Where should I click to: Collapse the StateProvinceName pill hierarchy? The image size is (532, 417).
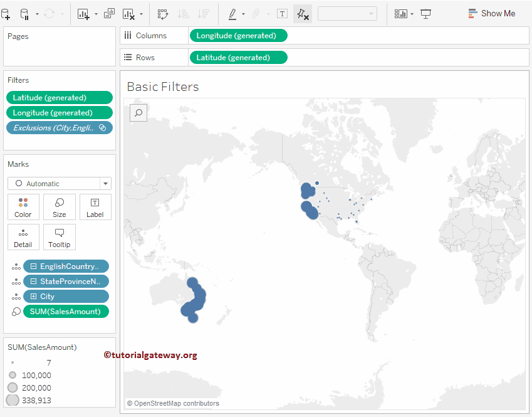33,282
